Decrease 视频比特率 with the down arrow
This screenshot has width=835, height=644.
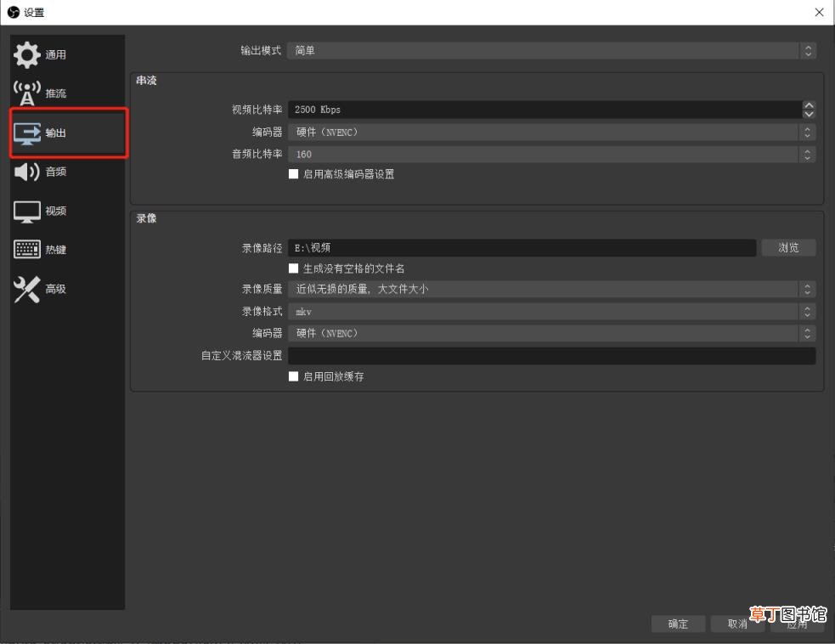pyautogui.click(x=809, y=114)
